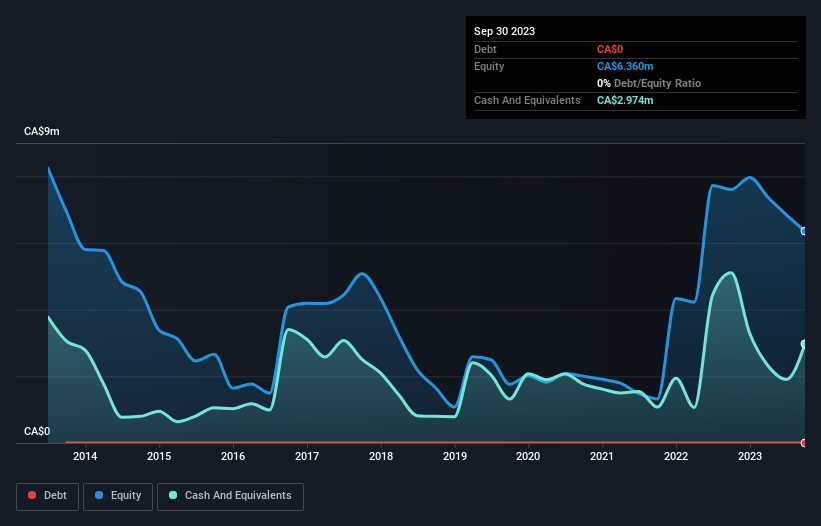Click the CA$9m y-axis label
Viewport: 821px width, 526px height.
(x=42, y=131)
